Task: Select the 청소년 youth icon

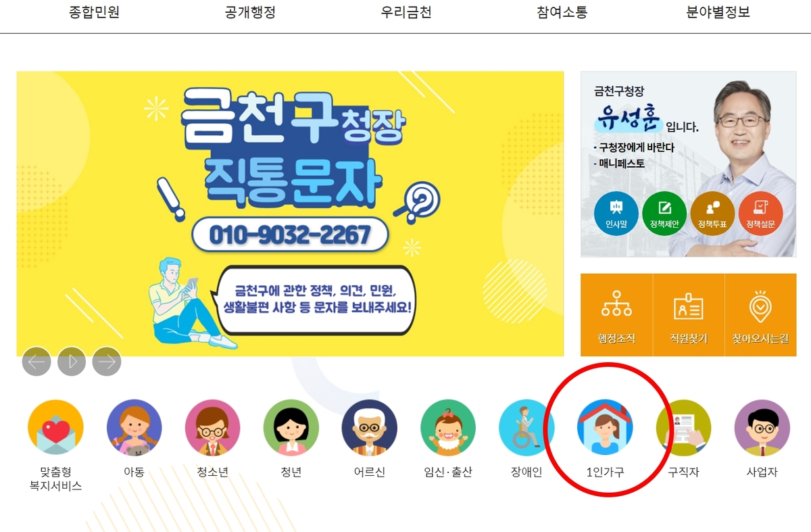Action: point(212,427)
